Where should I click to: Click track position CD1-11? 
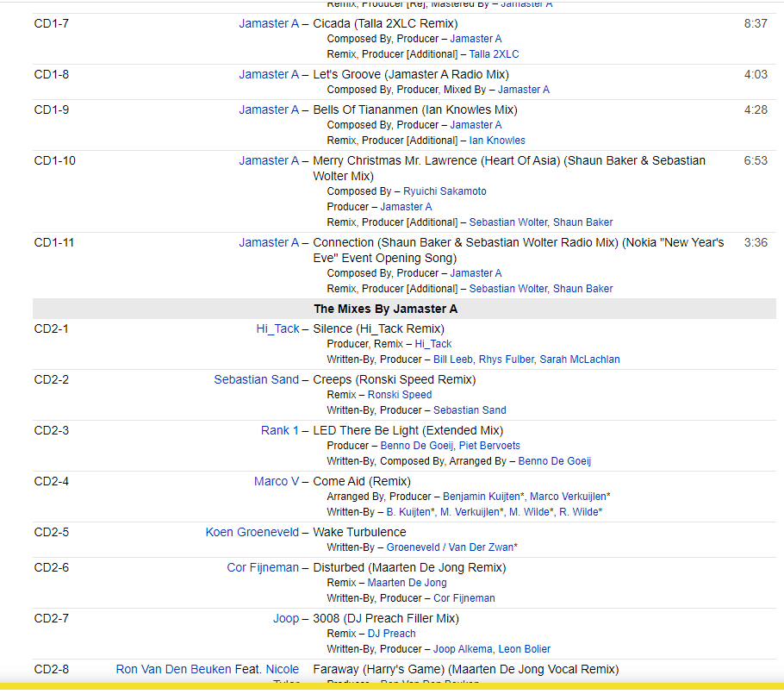click(x=54, y=242)
